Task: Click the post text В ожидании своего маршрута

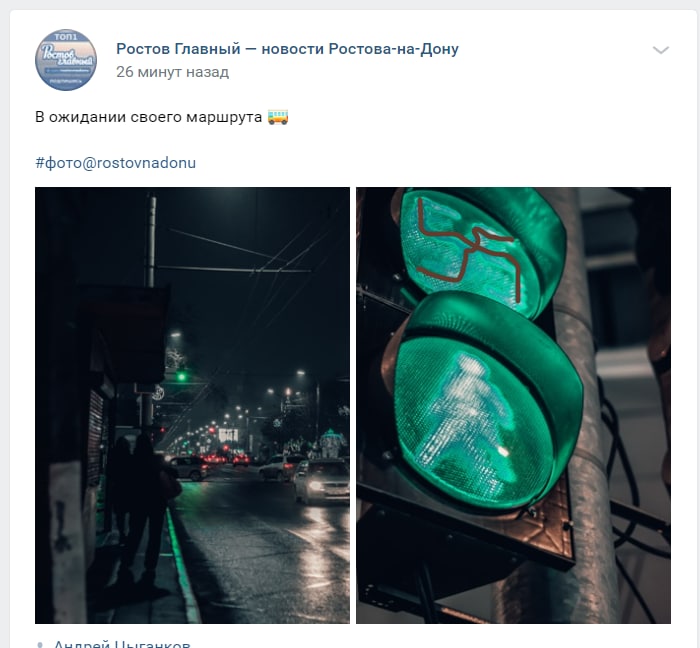Action: [x=149, y=117]
